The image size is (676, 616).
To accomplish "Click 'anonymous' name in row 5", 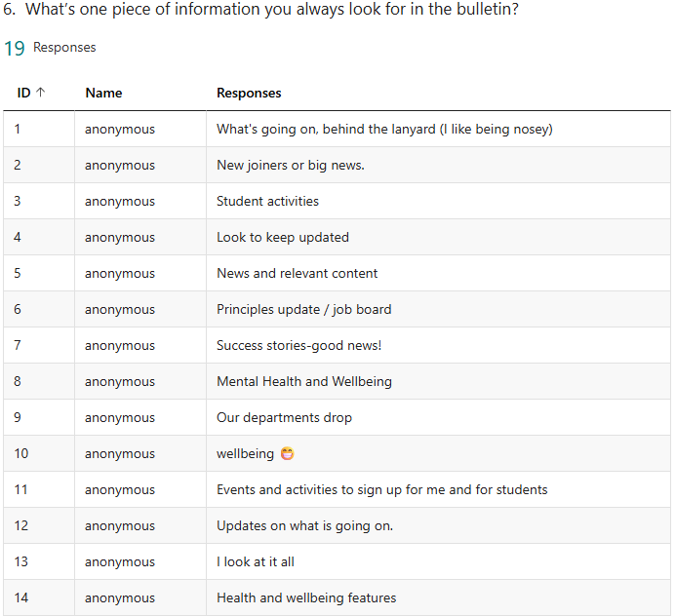I will (119, 274).
